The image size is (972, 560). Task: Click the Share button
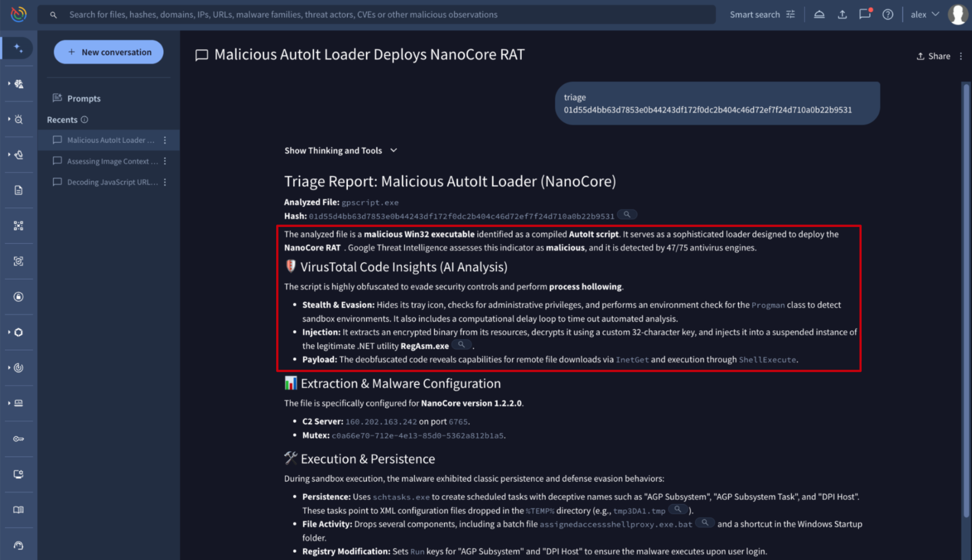tap(933, 56)
